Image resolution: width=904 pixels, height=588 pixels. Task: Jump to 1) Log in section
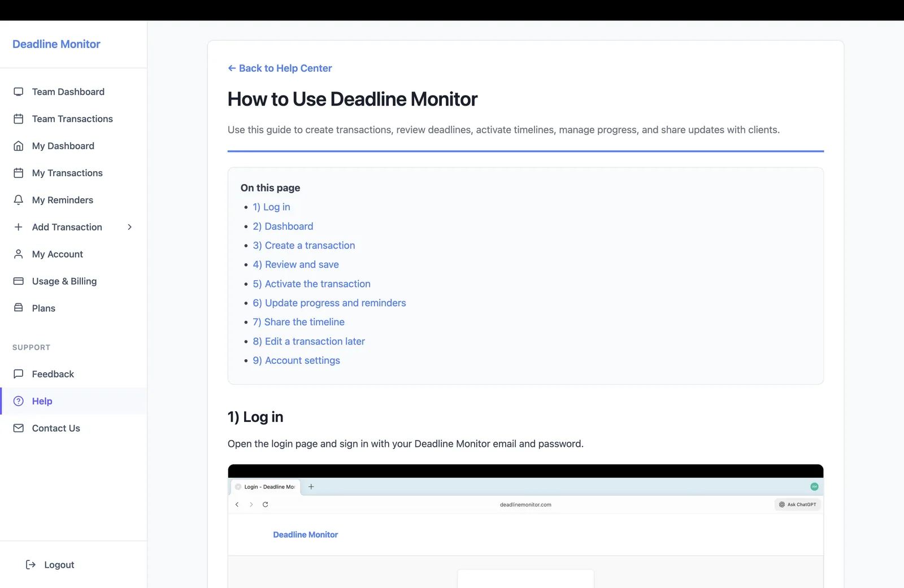[271, 207]
